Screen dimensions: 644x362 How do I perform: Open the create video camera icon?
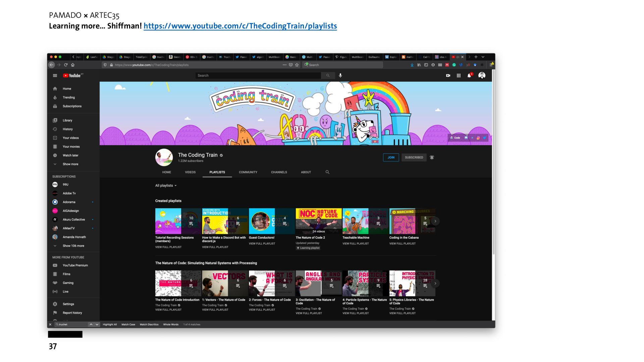pos(448,76)
